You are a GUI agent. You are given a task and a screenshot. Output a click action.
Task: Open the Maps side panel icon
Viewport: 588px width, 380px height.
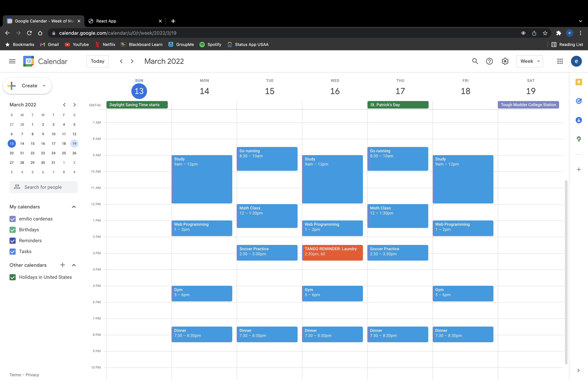579,139
